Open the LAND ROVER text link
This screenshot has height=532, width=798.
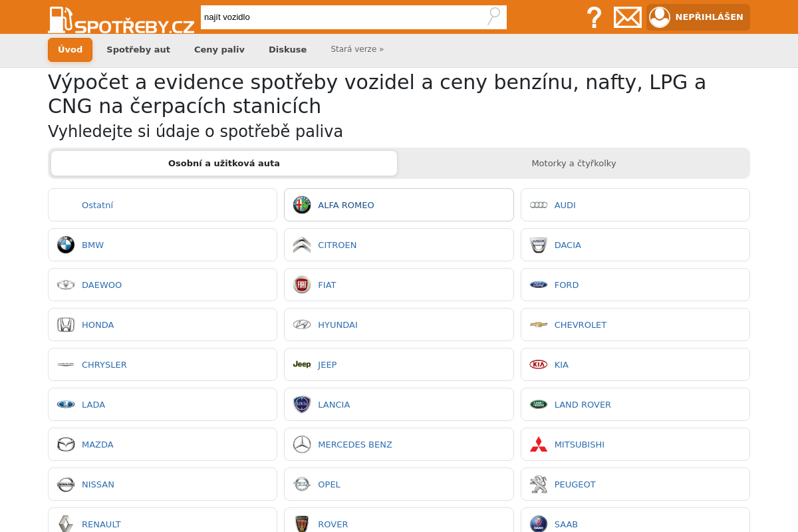[x=583, y=404]
